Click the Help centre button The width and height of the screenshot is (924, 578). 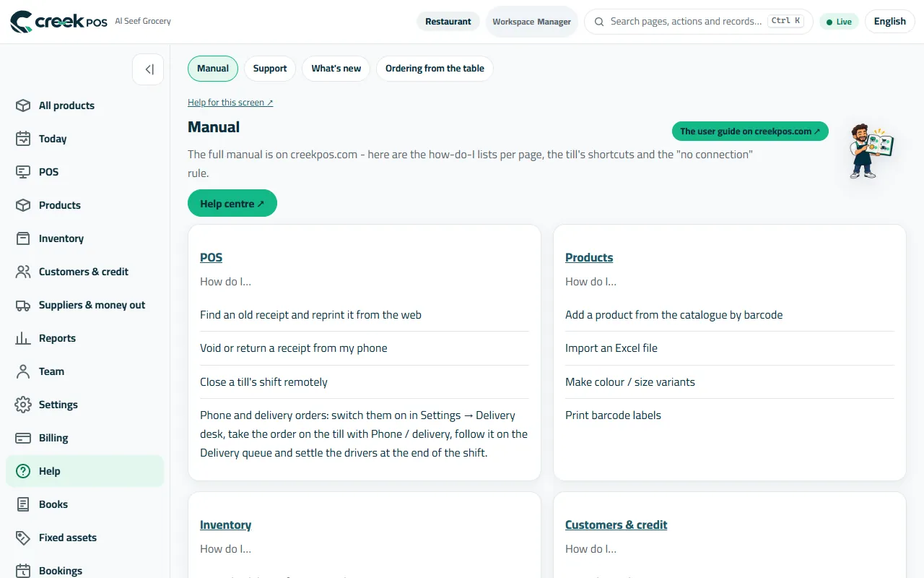232,204
